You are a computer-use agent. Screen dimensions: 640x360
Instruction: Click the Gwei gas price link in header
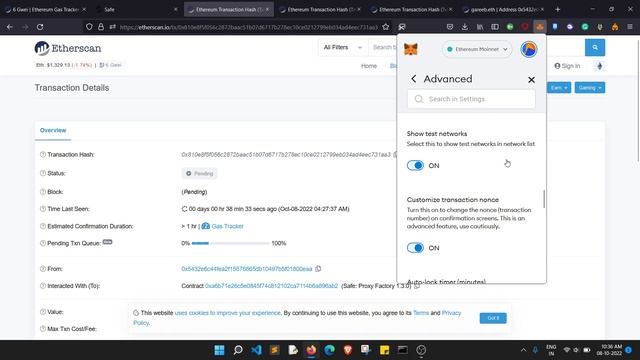point(111,65)
